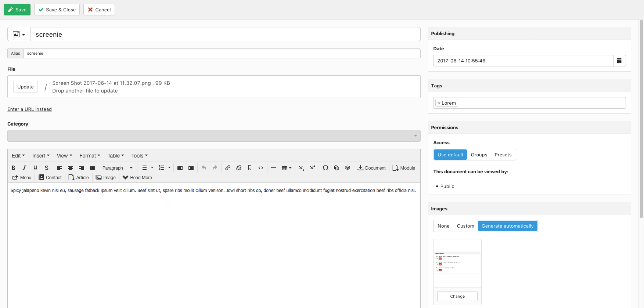The image size is (644, 308).
Task: Insert a link using the chain icon
Action: pyautogui.click(x=228, y=168)
